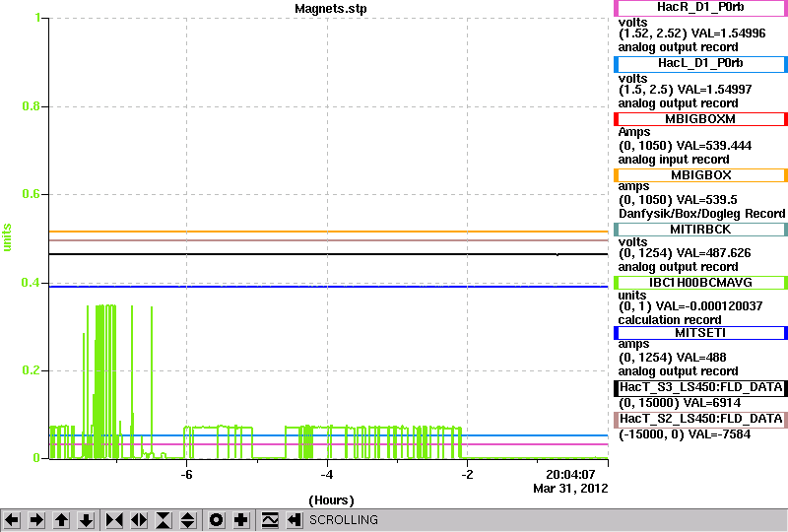The height and width of the screenshot is (532, 788).
Task: Click the VAL=-0.000120037 reading
Action: click(x=709, y=306)
